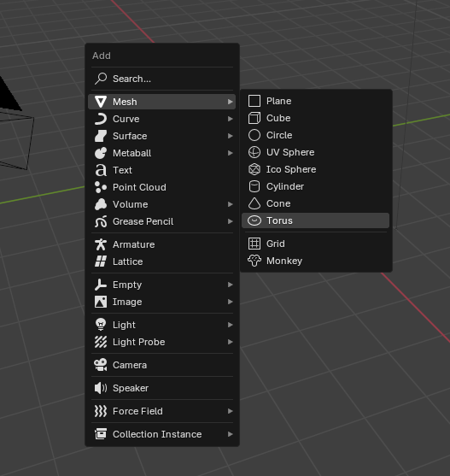Click the Ico Sphere icon
450x476 pixels.
point(254,169)
